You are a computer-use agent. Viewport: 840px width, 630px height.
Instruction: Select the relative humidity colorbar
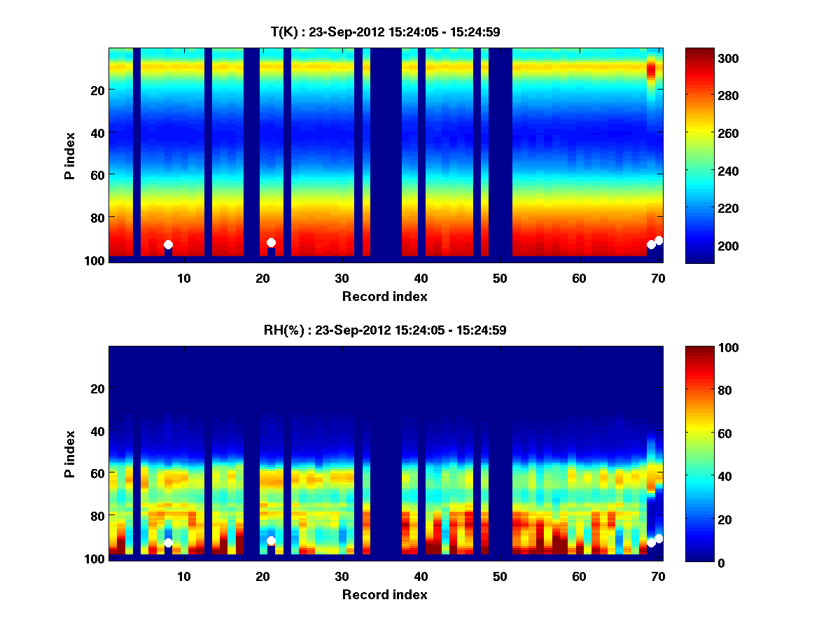point(699,454)
